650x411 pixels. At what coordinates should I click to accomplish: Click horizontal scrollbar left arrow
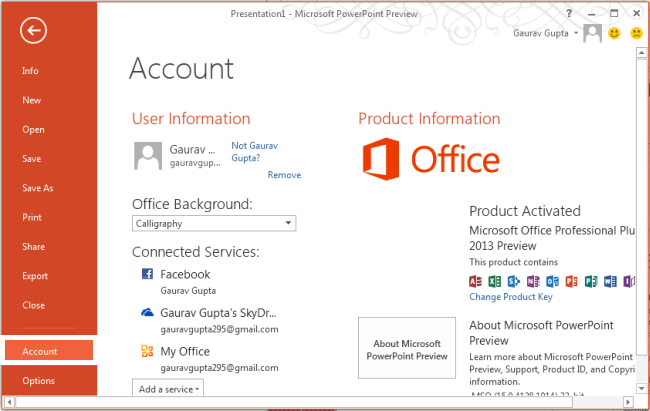coord(10,401)
